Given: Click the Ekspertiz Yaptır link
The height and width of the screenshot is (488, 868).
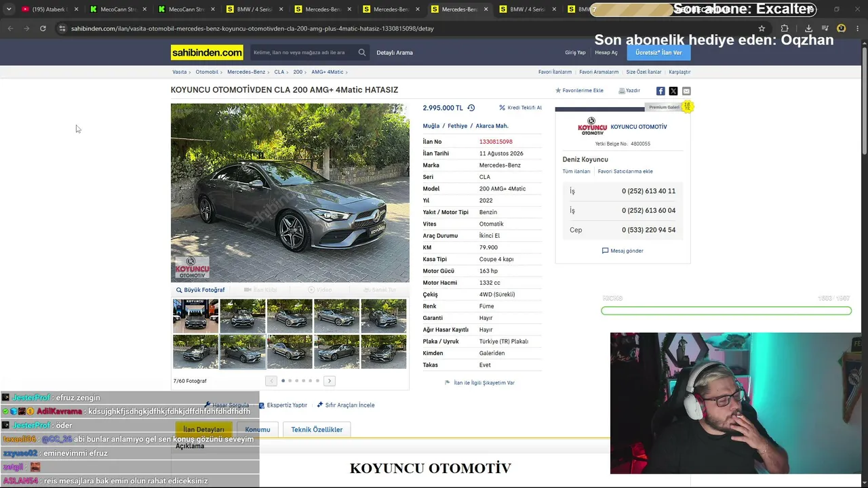Looking at the screenshot, I should 283,405.
